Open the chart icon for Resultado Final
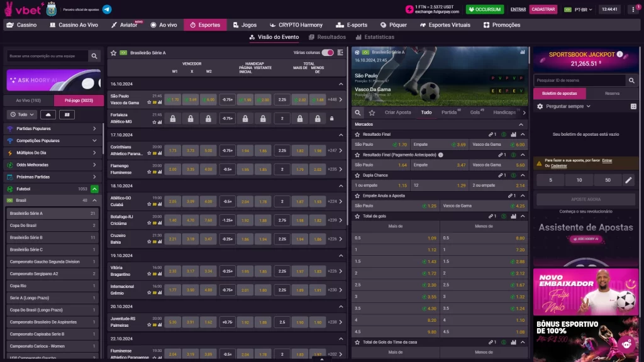Viewport: 644px width, 362px height. 513,134
